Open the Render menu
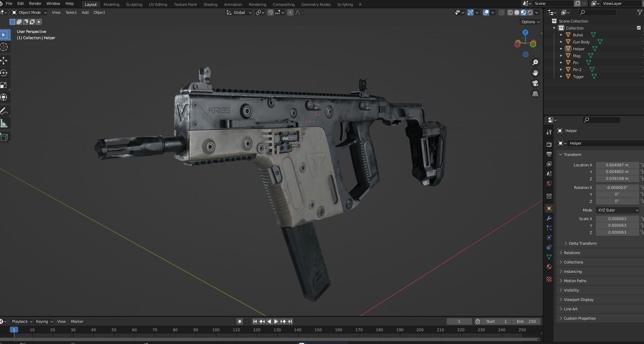The height and width of the screenshot is (344, 644). pyautogui.click(x=35, y=3)
